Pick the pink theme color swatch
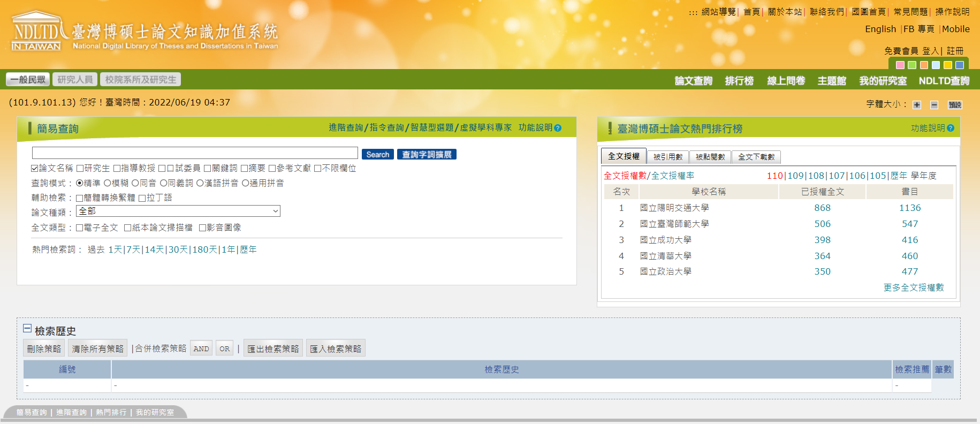 pos(900,65)
